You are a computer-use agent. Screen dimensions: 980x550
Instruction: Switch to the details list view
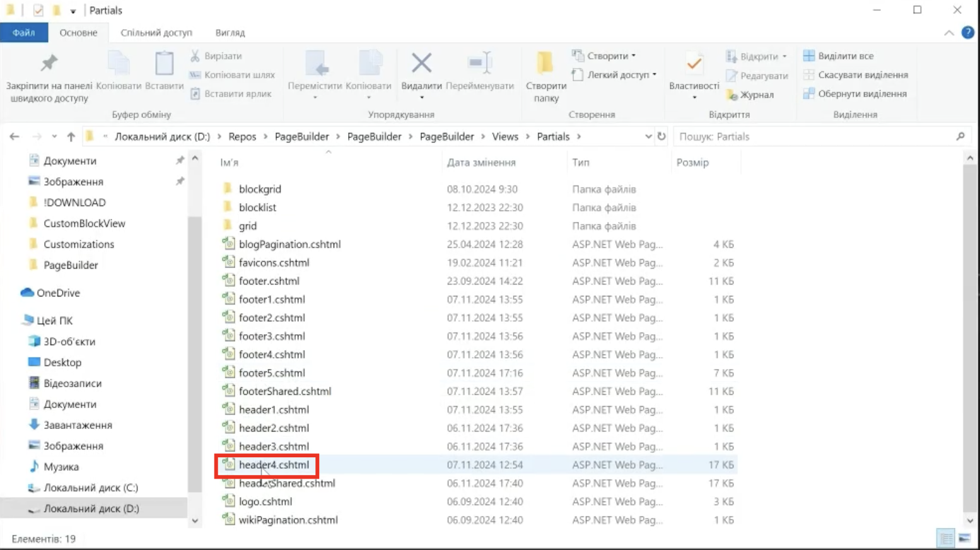point(946,538)
